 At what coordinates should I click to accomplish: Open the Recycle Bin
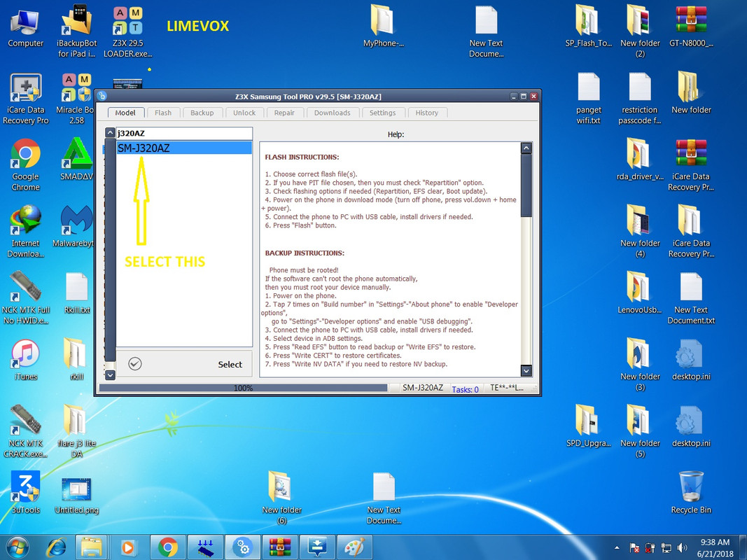click(691, 493)
